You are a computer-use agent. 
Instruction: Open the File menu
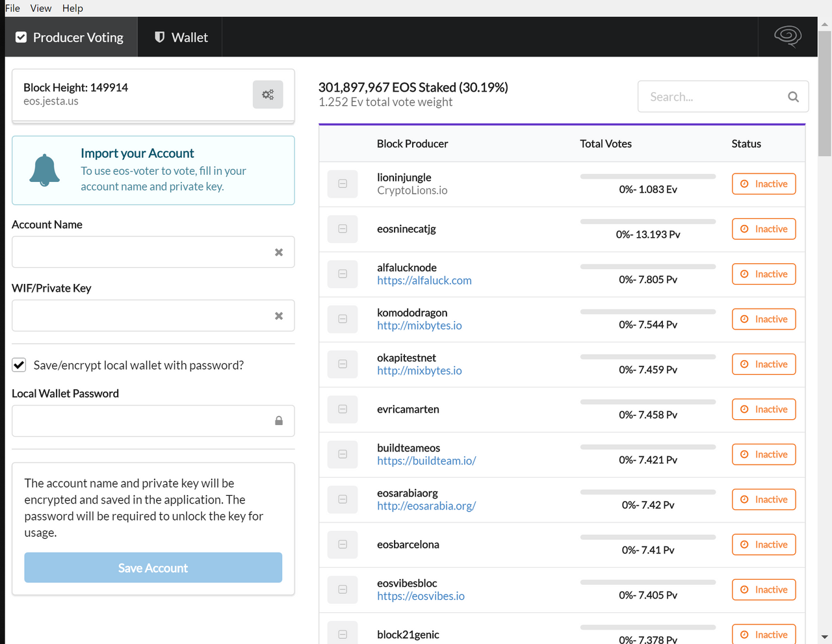12,8
